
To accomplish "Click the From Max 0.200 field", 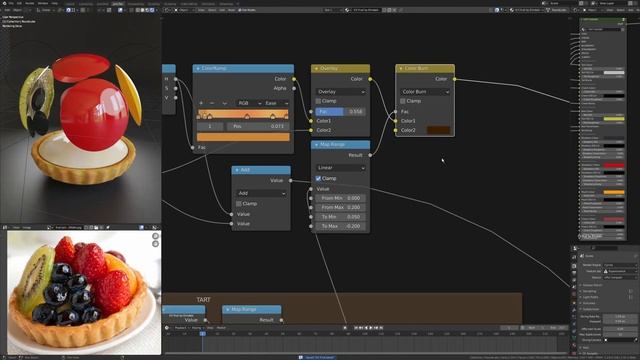I will coord(340,207).
